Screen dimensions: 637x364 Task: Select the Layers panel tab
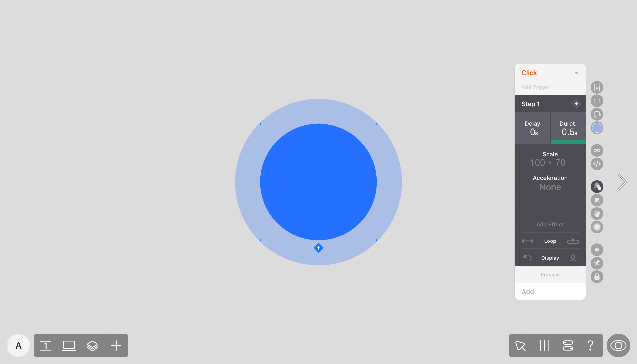(x=92, y=346)
